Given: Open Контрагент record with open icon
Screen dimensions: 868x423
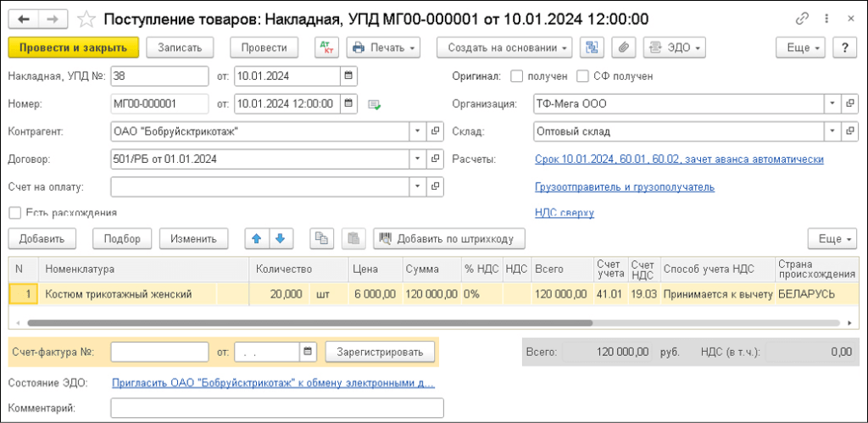Looking at the screenshot, I should tap(436, 131).
